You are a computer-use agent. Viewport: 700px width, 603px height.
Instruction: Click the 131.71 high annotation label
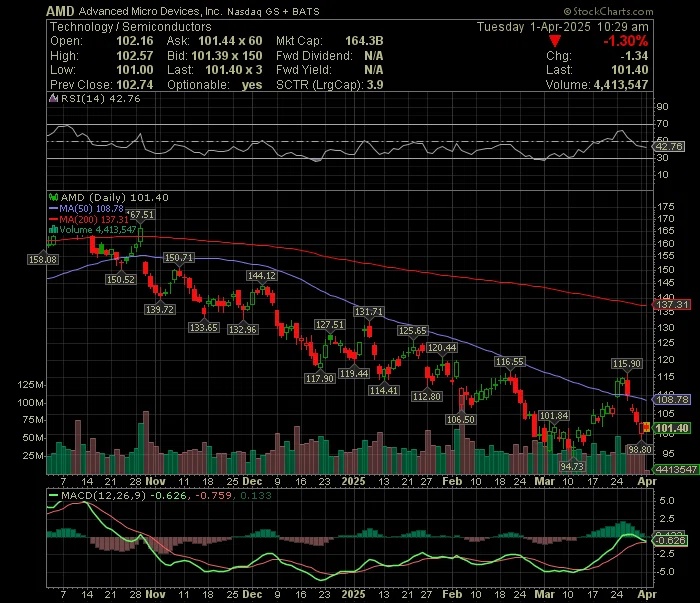368,311
